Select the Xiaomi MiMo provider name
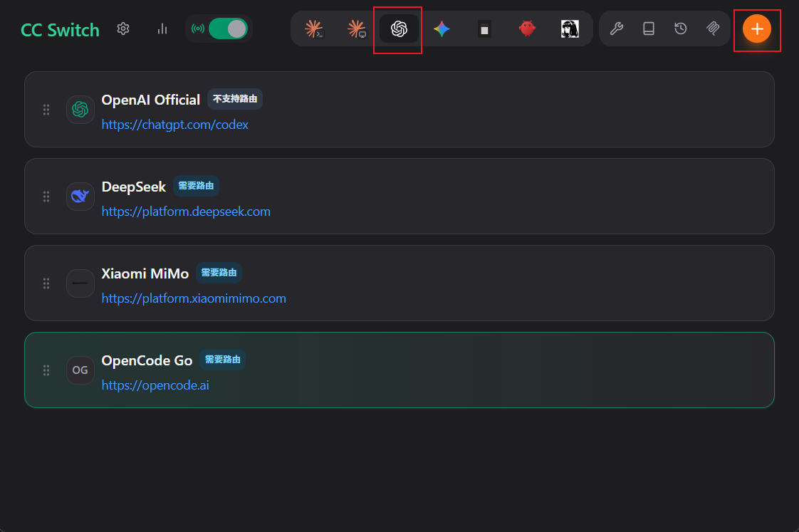Screen dimensions: 799x532 coord(145,273)
